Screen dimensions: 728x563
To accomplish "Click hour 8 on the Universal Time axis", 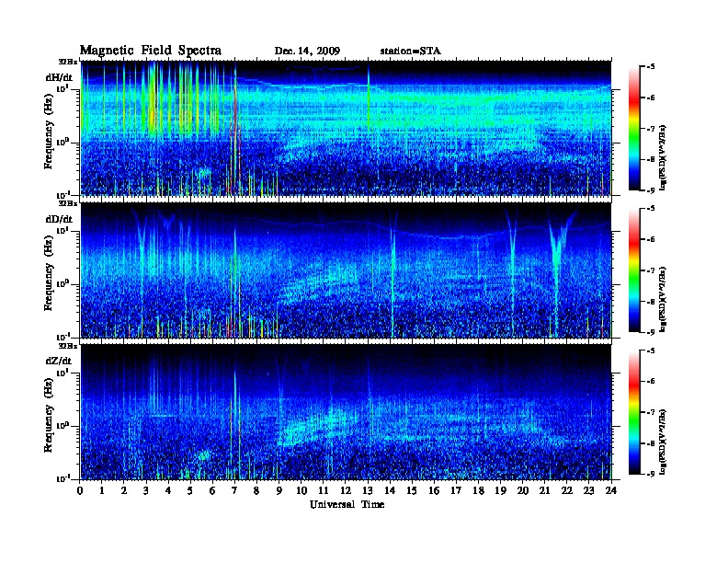I will pos(256,490).
